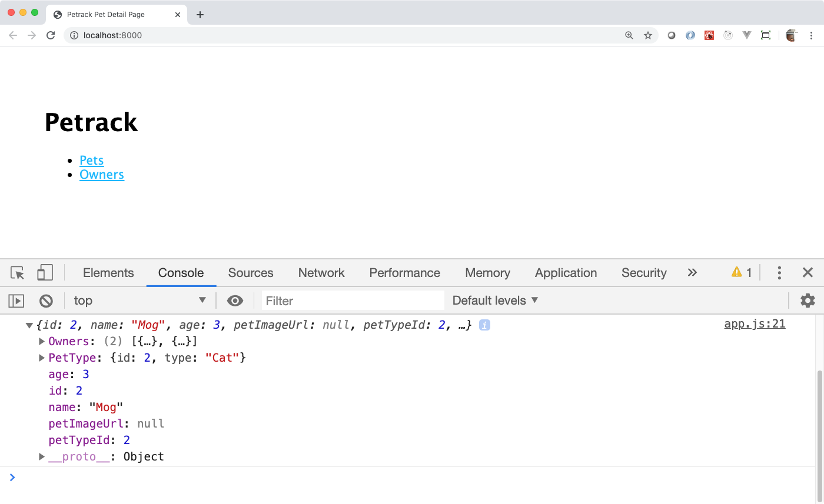The height and width of the screenshot is (504, 824).
Task: Click the warning count indicator
Action: 741,272
